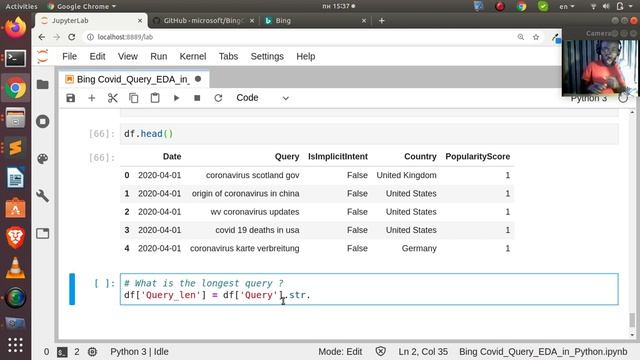Go back in browser history
This screenshot has height=360, width=640.
(42, 37)
